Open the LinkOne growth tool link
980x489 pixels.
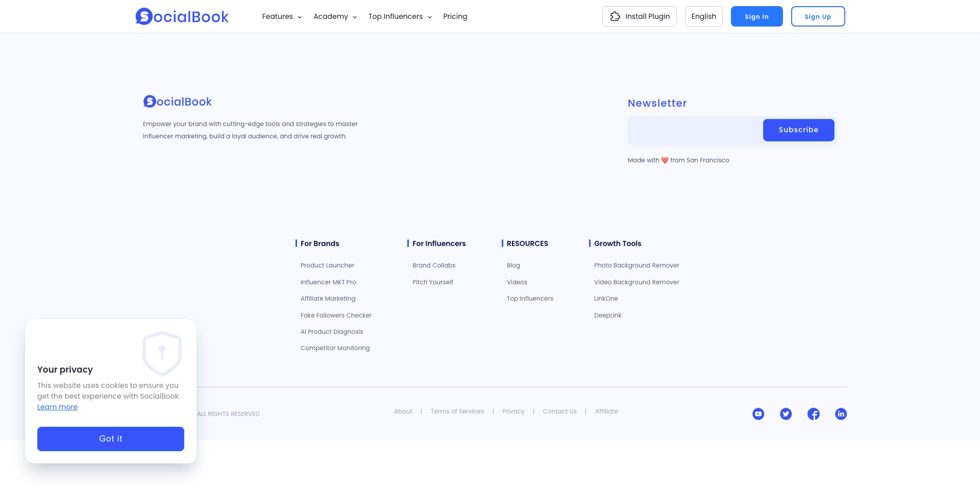coord(606,299)
